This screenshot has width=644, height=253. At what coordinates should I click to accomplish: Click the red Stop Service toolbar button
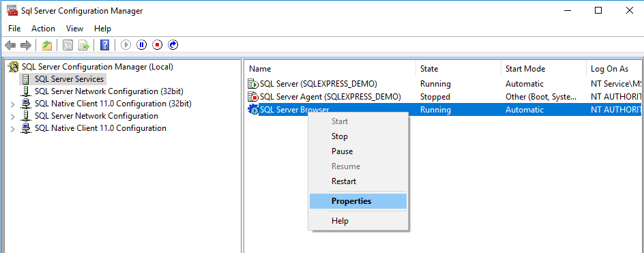pos(158,45)
